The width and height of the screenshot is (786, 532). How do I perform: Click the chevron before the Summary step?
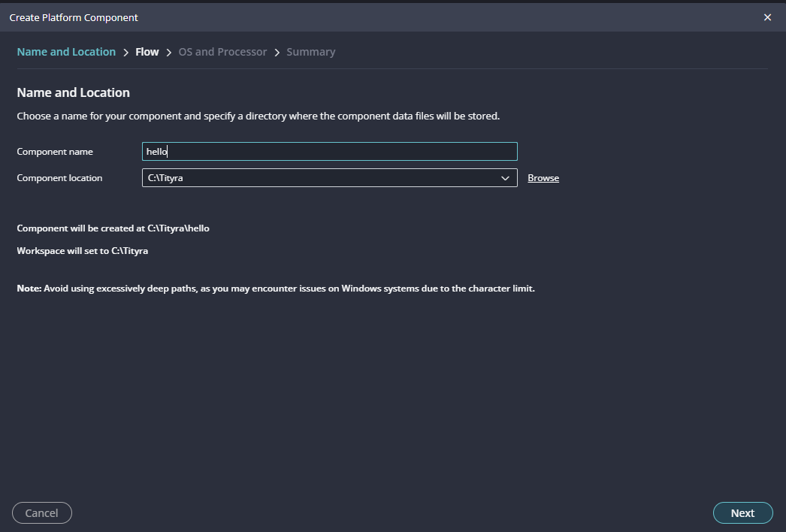(277, 53)
